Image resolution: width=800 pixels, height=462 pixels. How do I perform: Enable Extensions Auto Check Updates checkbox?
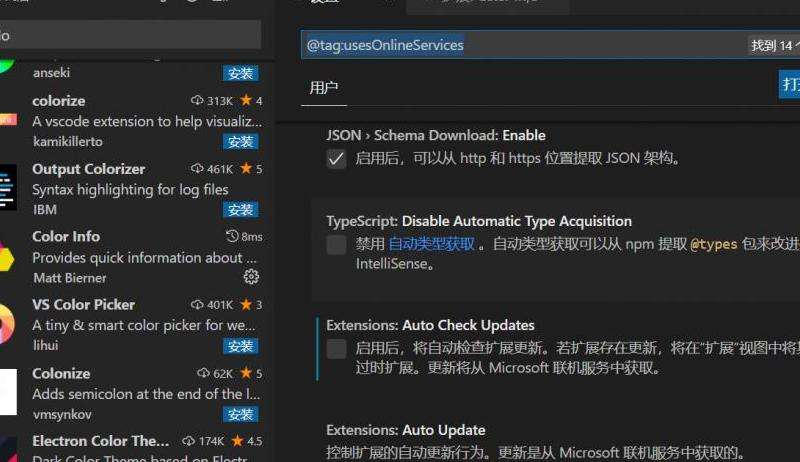336,349
